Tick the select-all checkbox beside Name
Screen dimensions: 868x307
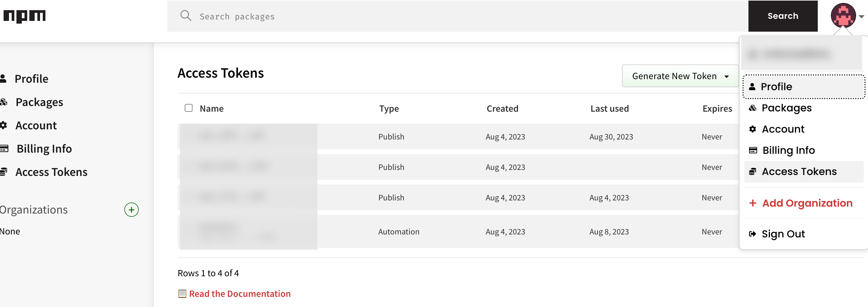(x=188, y=108)
